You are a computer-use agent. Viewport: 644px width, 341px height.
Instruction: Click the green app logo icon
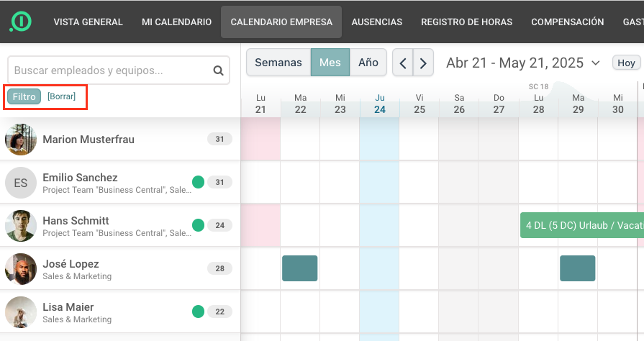[21, 22]
